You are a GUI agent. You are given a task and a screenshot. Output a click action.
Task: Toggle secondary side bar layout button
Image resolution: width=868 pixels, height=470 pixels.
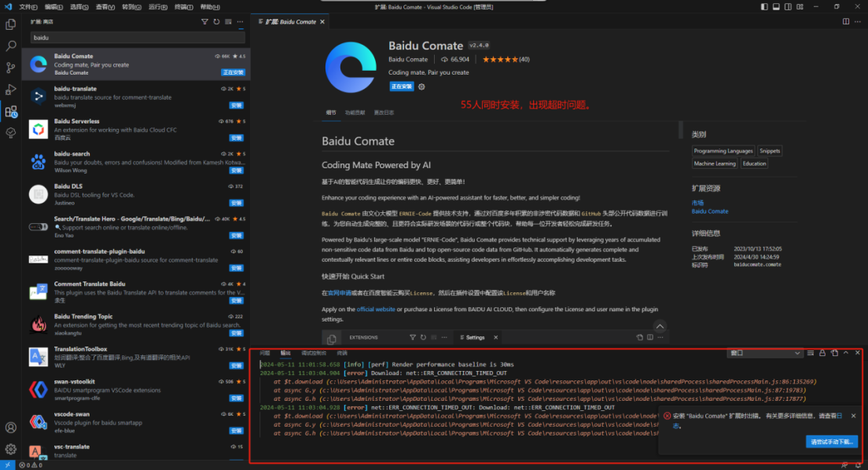[788, 6]
